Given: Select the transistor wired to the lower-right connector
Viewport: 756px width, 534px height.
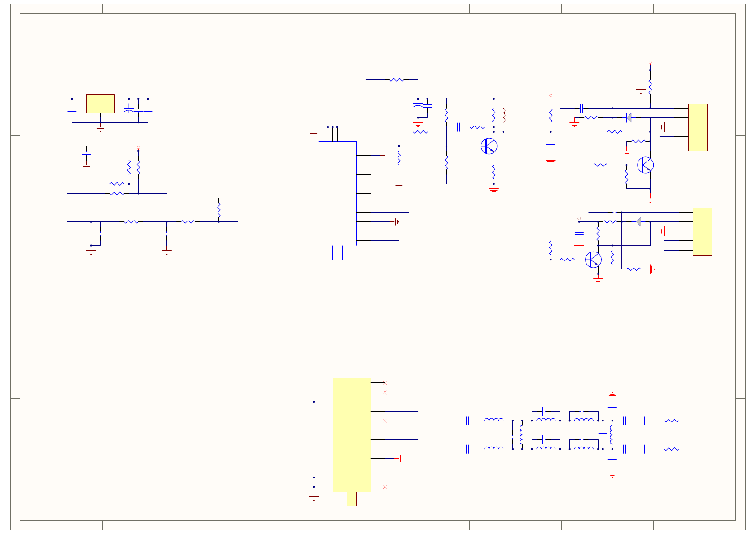Looking at the screenshot, I should [x=593, y=259].
